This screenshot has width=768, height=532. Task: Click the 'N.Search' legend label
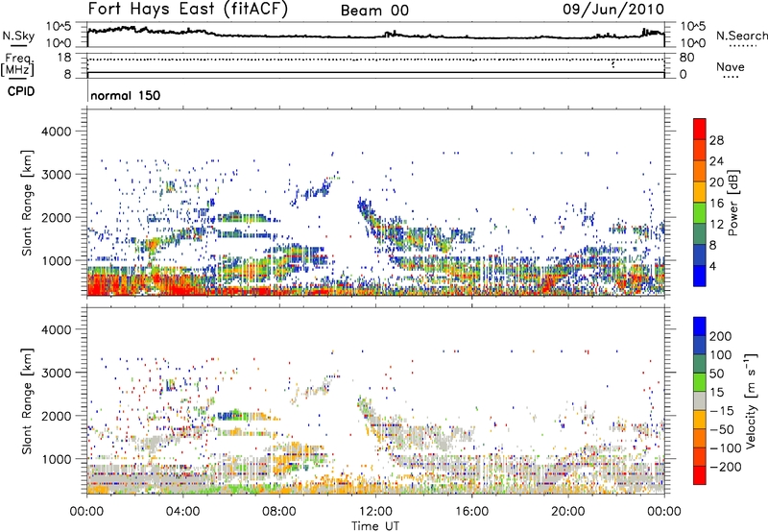point(741,36)
